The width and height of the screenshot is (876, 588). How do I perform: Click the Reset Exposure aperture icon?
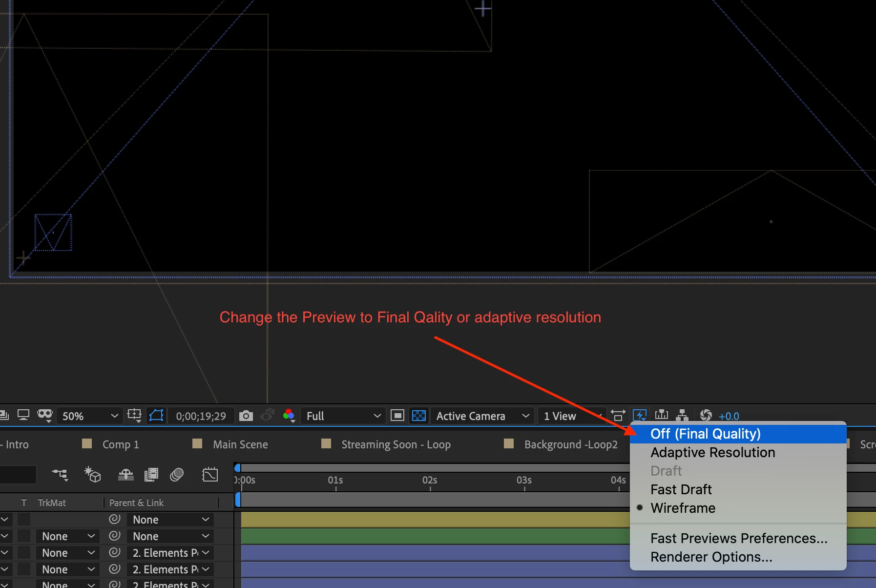pos(706,416)
